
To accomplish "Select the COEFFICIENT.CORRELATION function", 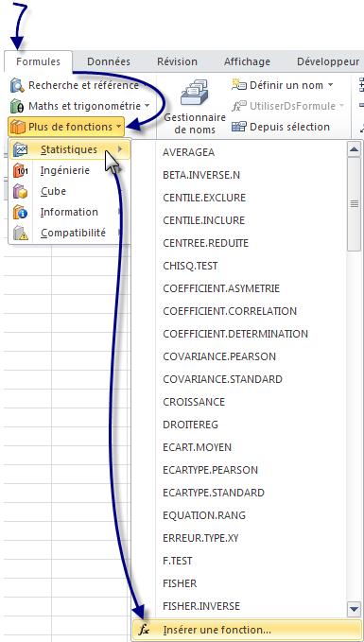I will (230, 311).
